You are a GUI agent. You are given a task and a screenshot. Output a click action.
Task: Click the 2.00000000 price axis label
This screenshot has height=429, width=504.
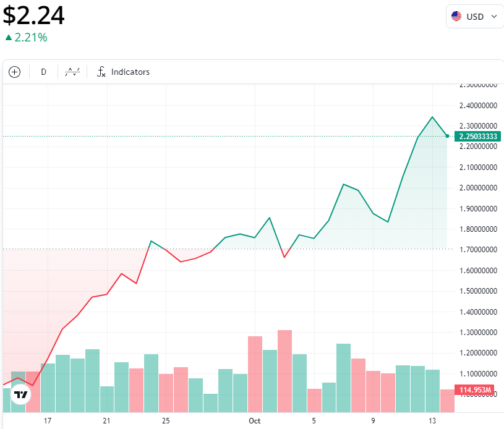pyautogui.click(x=478, y=188)
